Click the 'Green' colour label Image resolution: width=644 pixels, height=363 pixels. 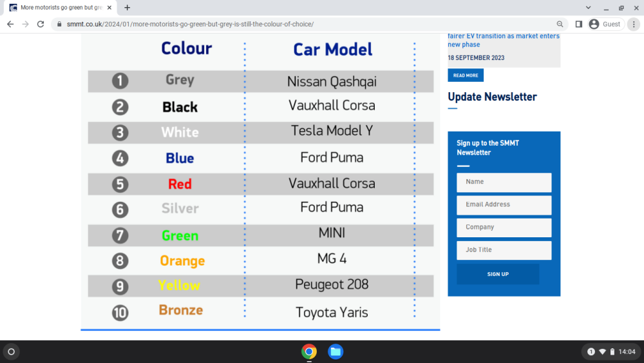pos(180,235)
